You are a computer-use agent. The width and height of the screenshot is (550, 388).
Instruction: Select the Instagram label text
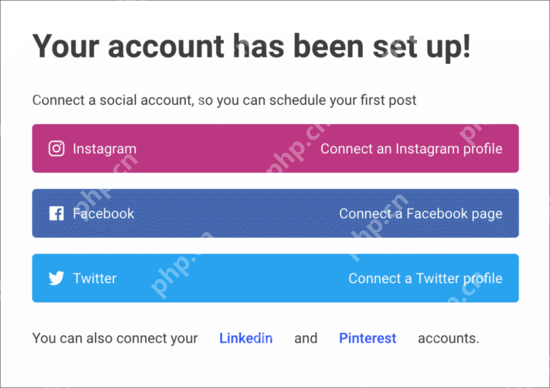[x=105, y=149]
